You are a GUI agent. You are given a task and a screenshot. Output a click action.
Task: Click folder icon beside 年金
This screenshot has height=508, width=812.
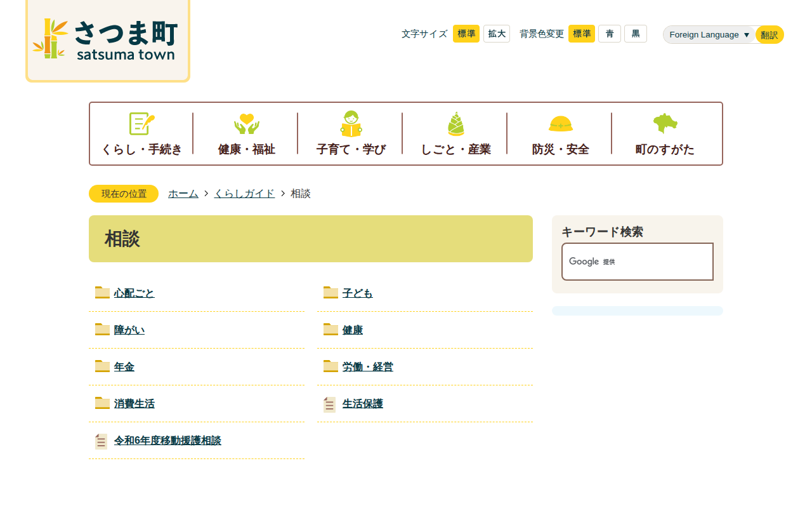(x=102, y=366)
